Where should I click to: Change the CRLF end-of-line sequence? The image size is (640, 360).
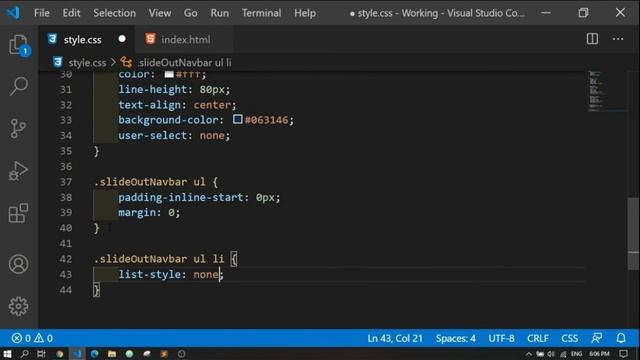tap(538, 338)
